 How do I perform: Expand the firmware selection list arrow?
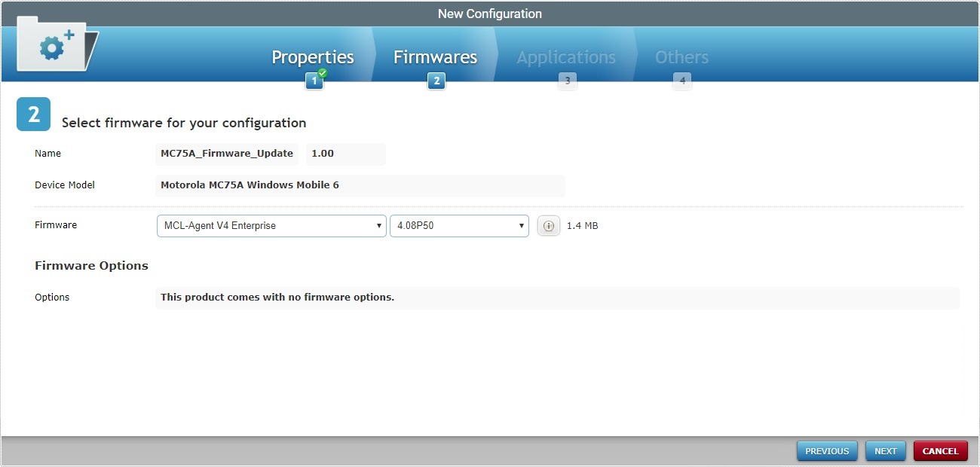tap(378, 225)
